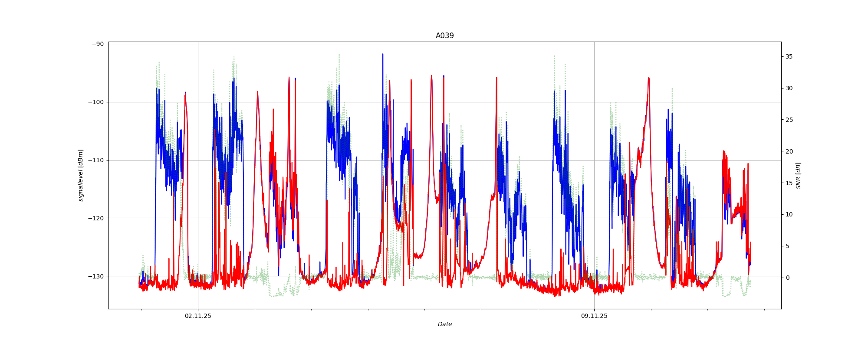Click the −120 left axis tick label
Image resolution: width=868 pixels, height=347 pixels.
point(96,218)
